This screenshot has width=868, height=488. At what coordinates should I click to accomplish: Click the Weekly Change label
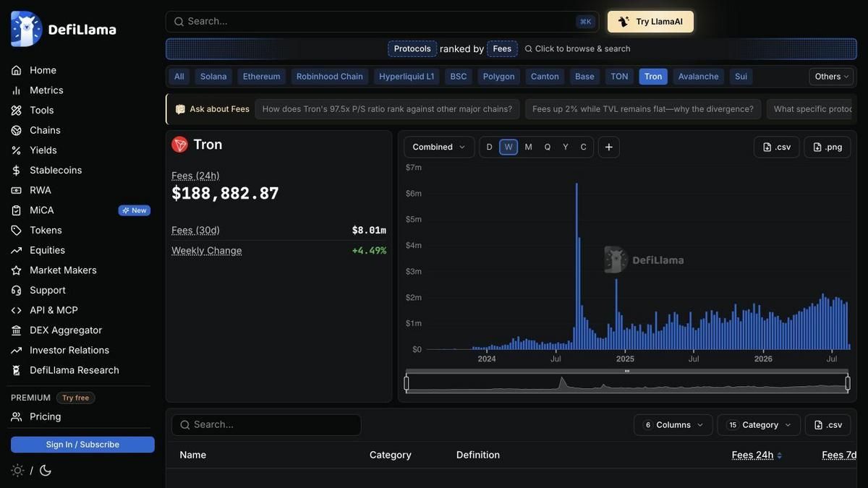pos(207,251)
